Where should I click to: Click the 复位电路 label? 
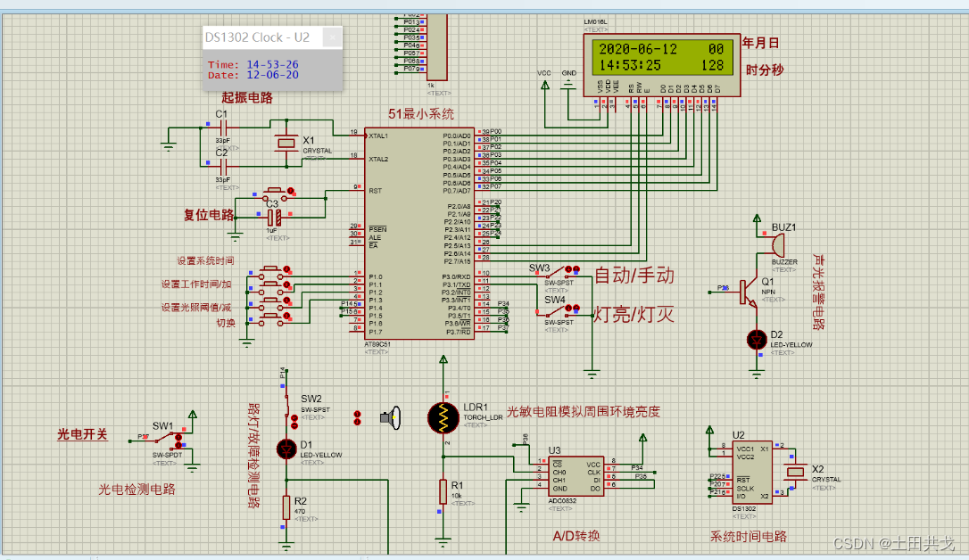tap(209, 215)
